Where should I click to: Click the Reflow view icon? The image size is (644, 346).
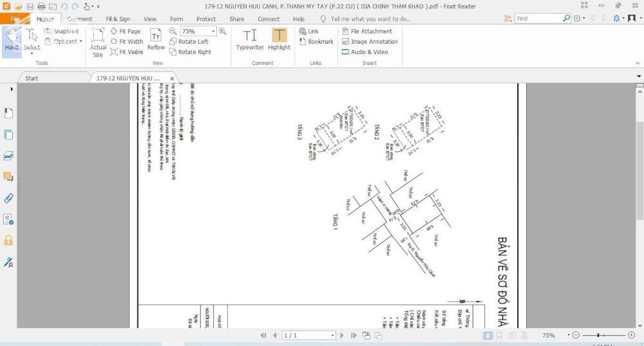[x=156, y=39]
